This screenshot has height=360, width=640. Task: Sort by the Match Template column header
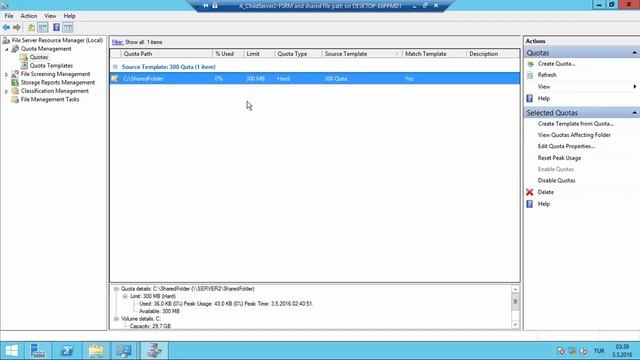434,54
